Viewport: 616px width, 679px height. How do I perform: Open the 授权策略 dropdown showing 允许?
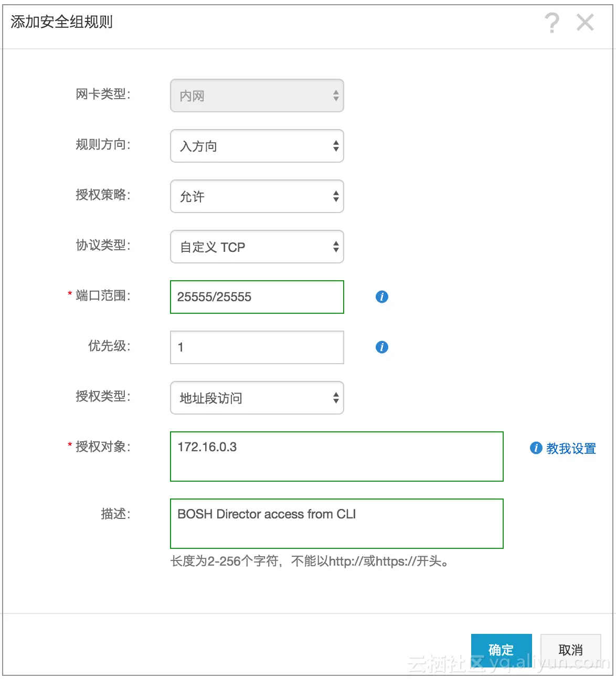click(x=257, y=196)
